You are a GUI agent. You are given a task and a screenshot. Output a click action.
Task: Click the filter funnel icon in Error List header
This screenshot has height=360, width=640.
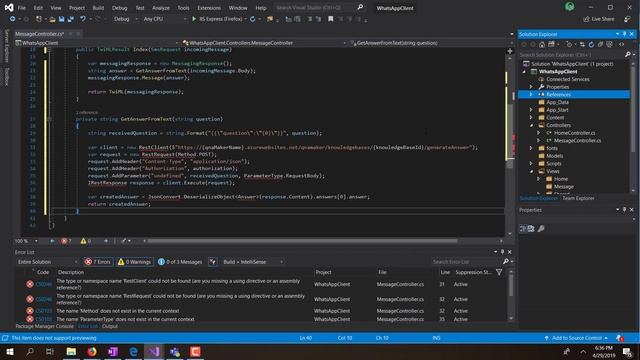click(499, 272)
